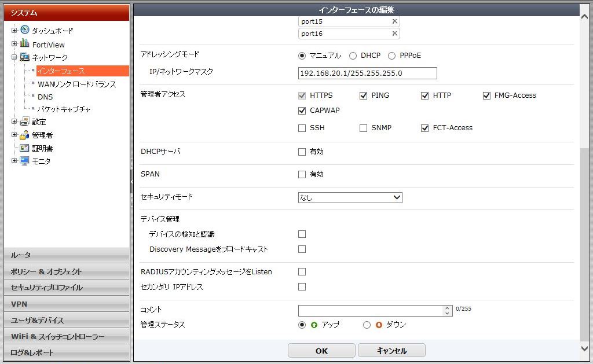Click the Network monitor icon in tree
This screenshot has width=593, height=364.
click(25, 57)
